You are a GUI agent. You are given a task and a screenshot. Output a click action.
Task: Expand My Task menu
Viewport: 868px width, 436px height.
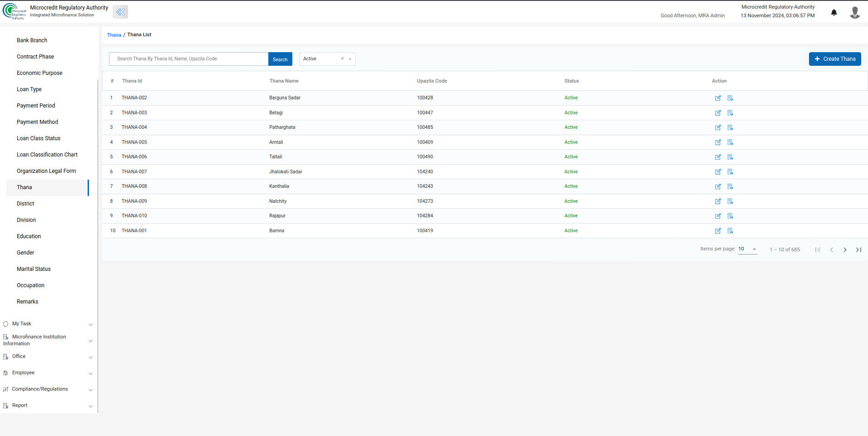point(47,324)
